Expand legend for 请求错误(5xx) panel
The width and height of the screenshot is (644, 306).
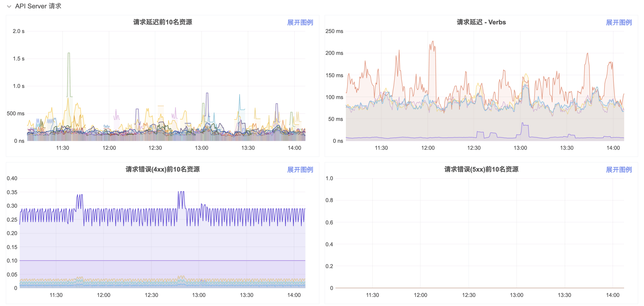pyautogui.click(x=618, y=170)
